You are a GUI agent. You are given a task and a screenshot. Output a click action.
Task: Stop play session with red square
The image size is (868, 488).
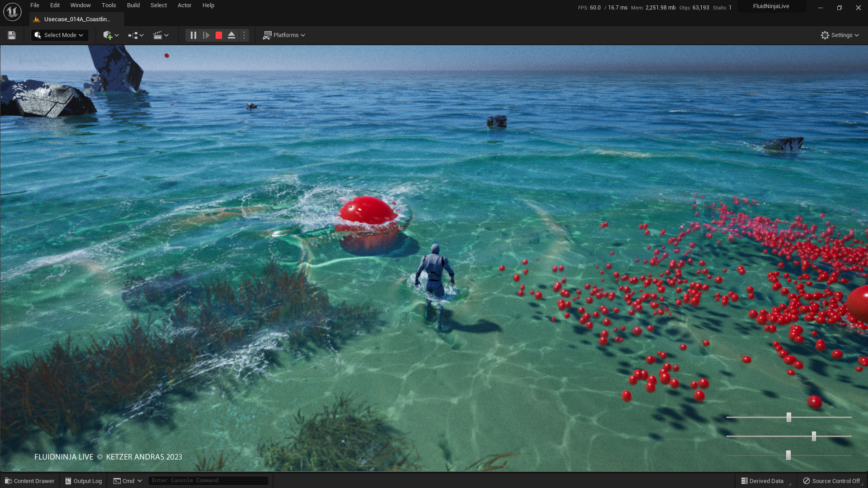coord(219,35)
